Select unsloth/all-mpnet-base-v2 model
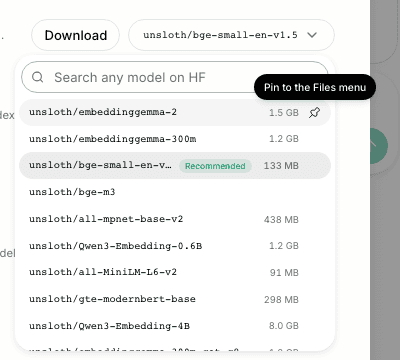 coord(175,219)
